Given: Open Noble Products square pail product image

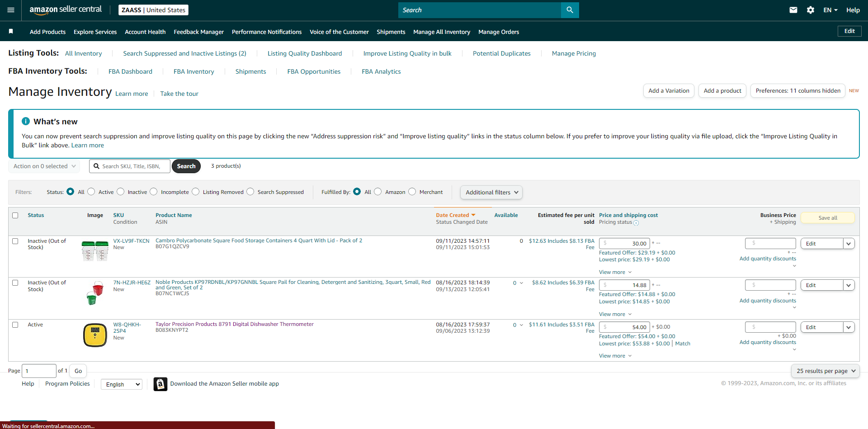Looking at the screenshot, I should coord(95,293).
